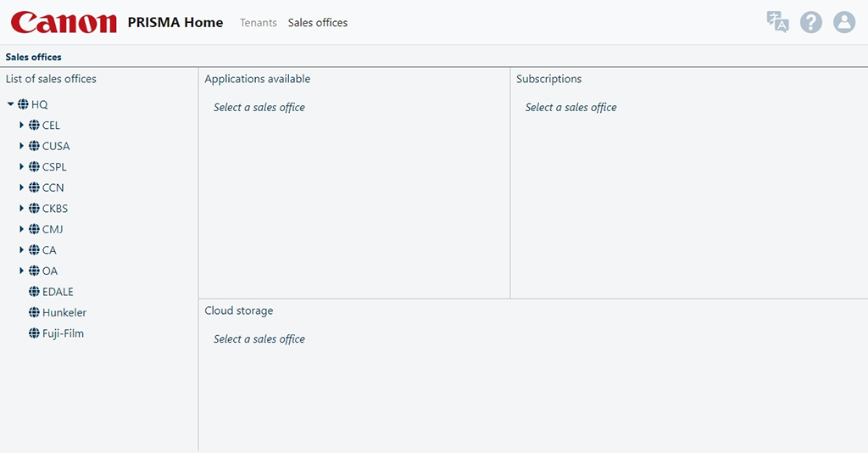Click the globe icon beside Hunkeler
The width and height of the screenshot is (868, 453).
[34, 312]
